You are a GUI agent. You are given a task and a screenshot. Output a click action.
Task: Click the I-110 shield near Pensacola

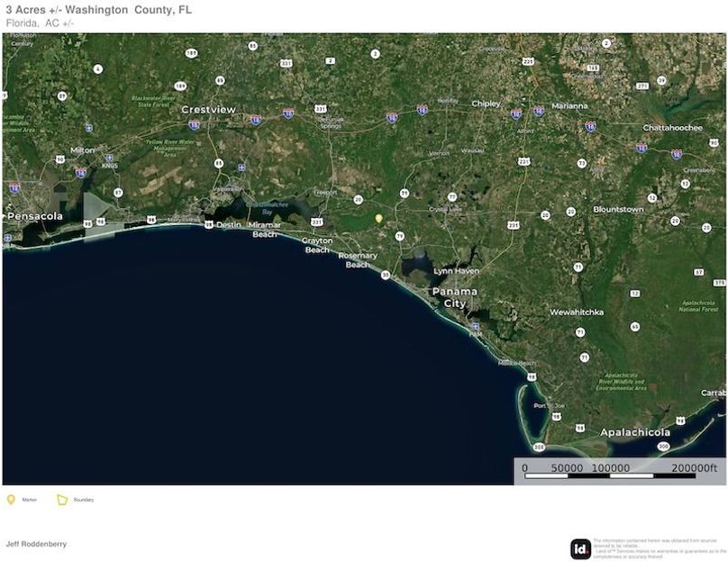pyautogui.click(x=13, y=189)
